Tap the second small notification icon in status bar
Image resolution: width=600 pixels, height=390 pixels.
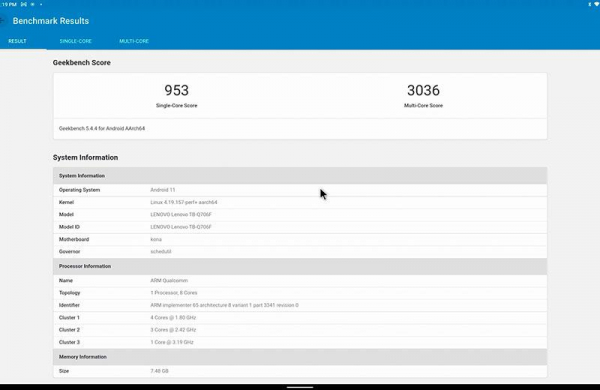click(33, 4)
